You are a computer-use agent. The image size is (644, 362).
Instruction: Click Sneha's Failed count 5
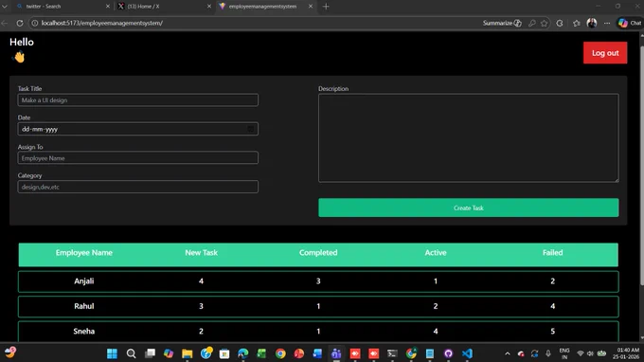click(552, 331)
